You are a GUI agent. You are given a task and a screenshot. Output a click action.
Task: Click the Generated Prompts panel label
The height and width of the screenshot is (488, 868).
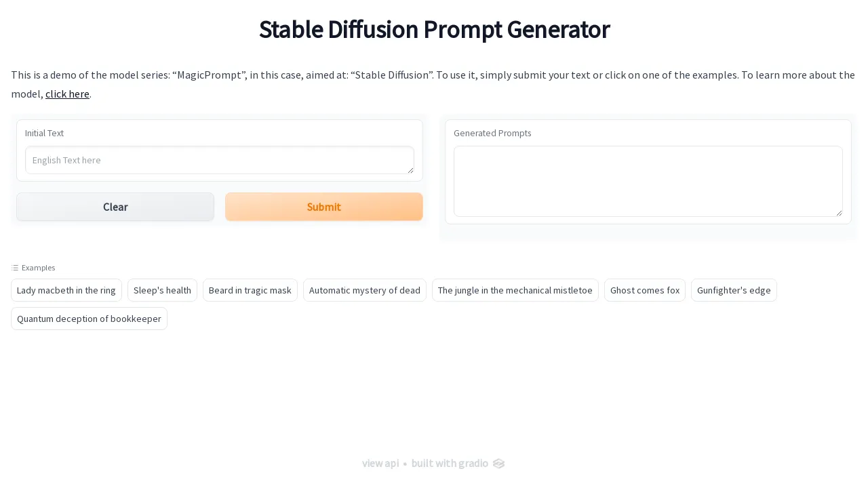click(492, 133)
